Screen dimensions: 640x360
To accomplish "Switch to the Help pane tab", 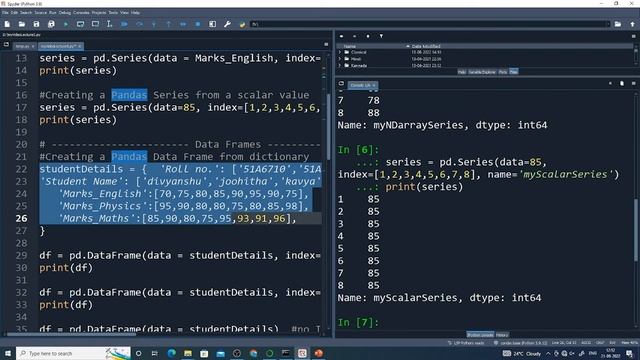I will coord(462,72).
